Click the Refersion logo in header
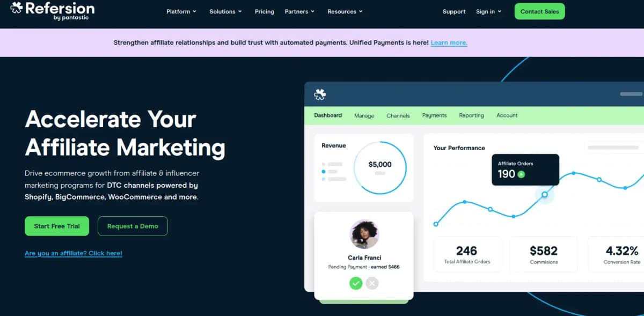Screen dimensions: 644x316 [53, 10]
